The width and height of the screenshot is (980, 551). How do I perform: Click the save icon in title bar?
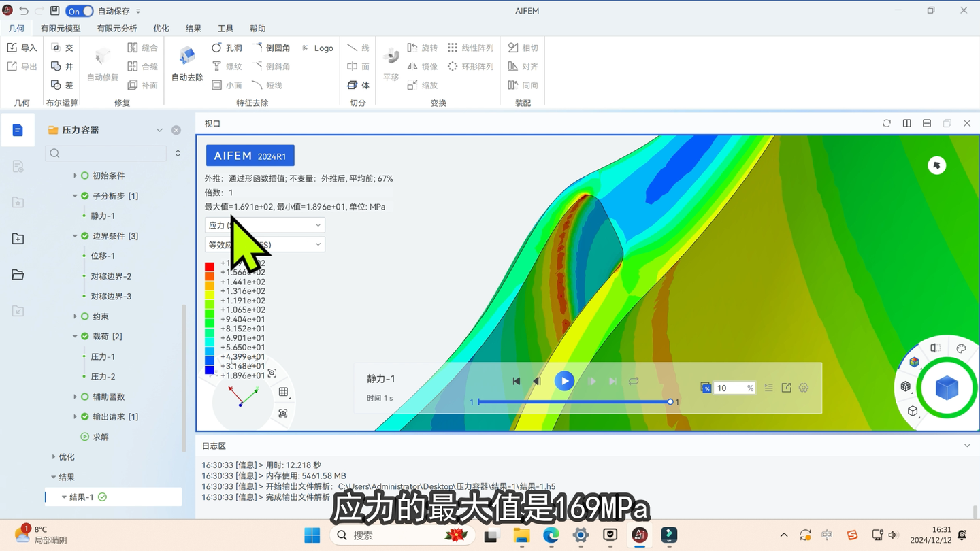(54, 11)
